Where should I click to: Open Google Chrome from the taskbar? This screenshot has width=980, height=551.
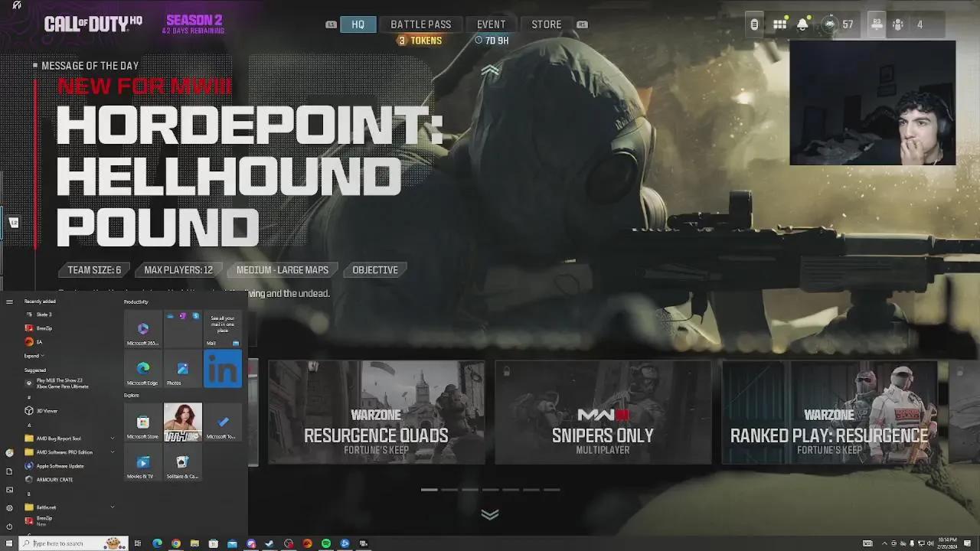coord(176,543)
